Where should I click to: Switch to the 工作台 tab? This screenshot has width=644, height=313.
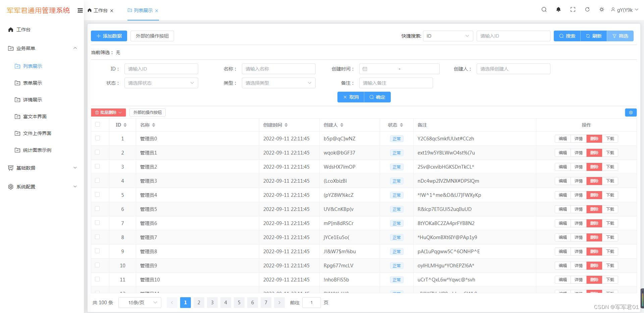100,10
